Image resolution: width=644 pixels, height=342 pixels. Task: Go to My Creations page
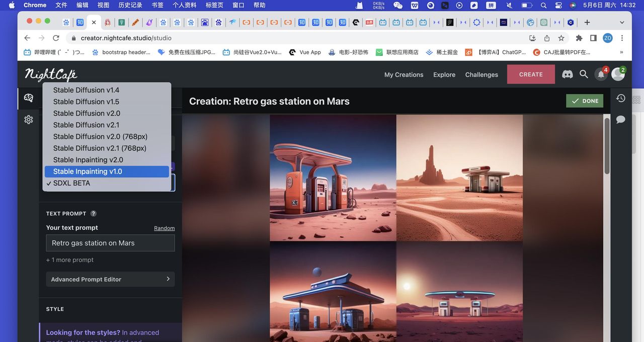(404, 74)
